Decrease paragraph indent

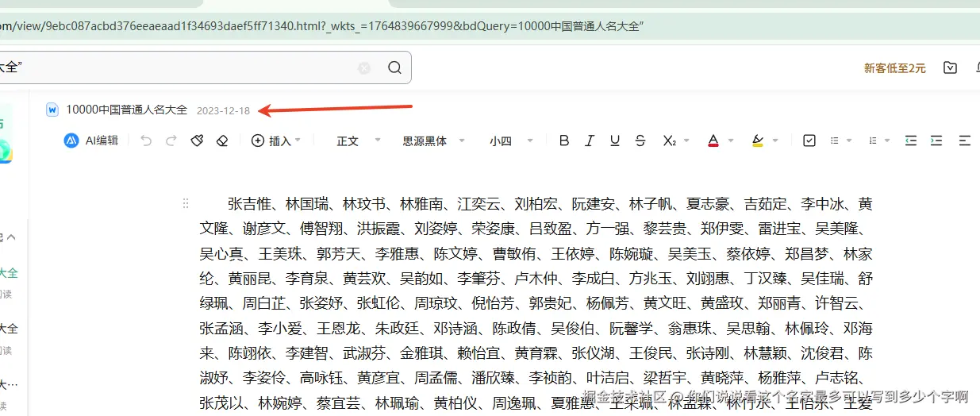911,141
